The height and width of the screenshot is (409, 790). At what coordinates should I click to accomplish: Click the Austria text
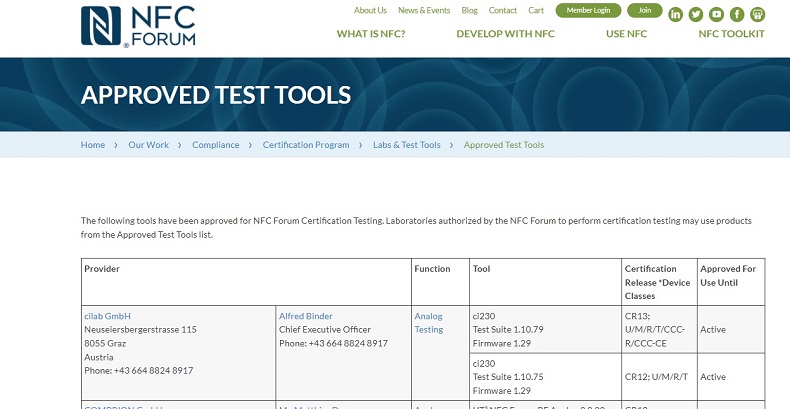[x=99, y=357]
